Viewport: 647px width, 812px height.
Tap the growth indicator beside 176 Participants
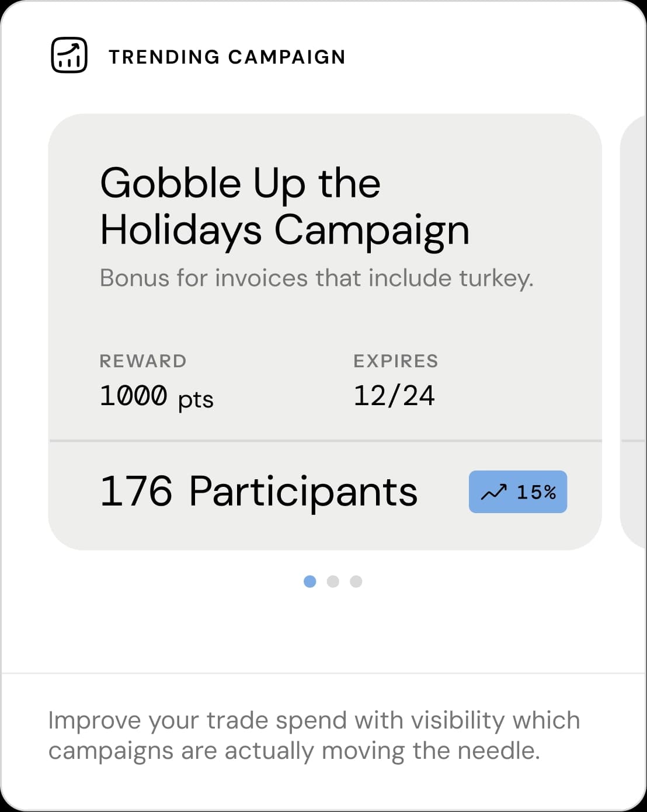point(517,492)
